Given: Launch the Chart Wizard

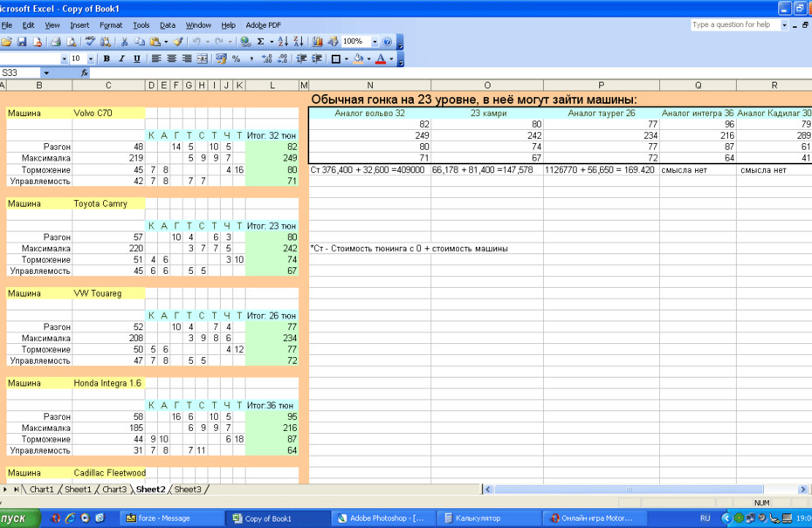Looking at the screenshot, I should click(318, 42).
